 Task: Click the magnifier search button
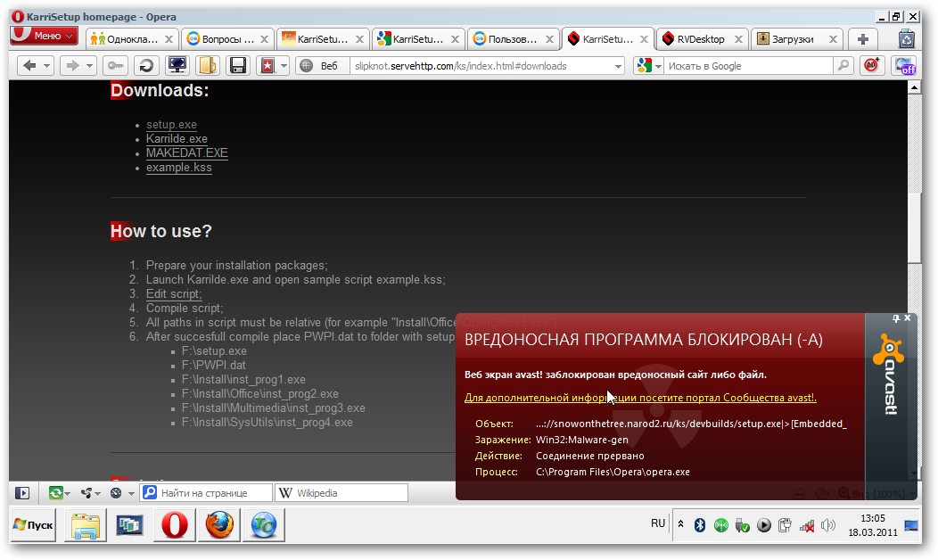click(x=843, y=66)
